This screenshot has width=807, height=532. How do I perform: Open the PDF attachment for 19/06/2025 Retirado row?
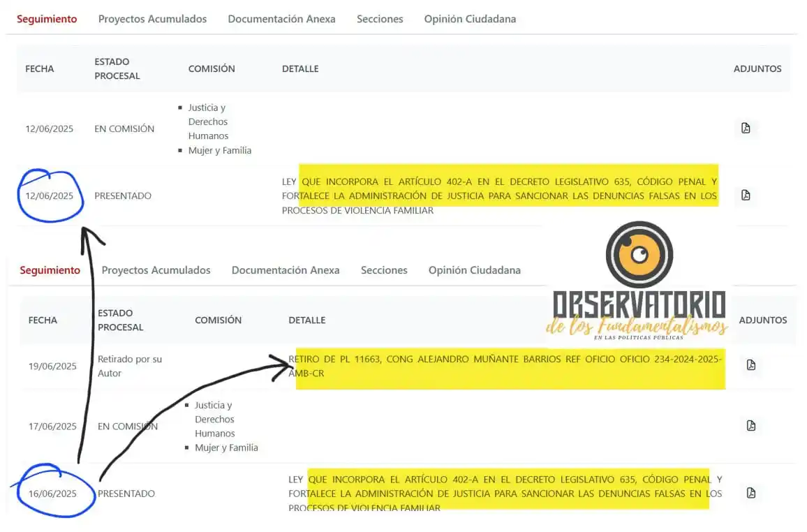(751, 364)
